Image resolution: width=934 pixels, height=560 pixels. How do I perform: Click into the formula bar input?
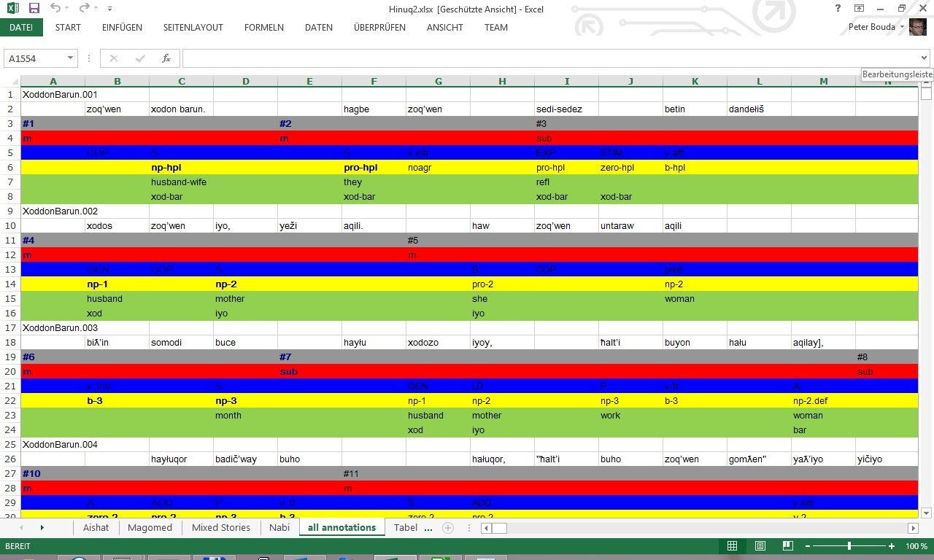coord(551,58)
